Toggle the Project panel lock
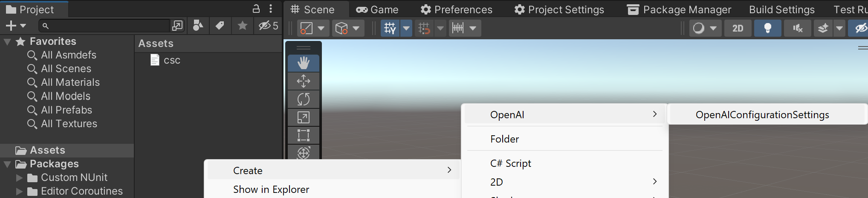The height and width of the screenshot is (198, 868). [256, 9]
